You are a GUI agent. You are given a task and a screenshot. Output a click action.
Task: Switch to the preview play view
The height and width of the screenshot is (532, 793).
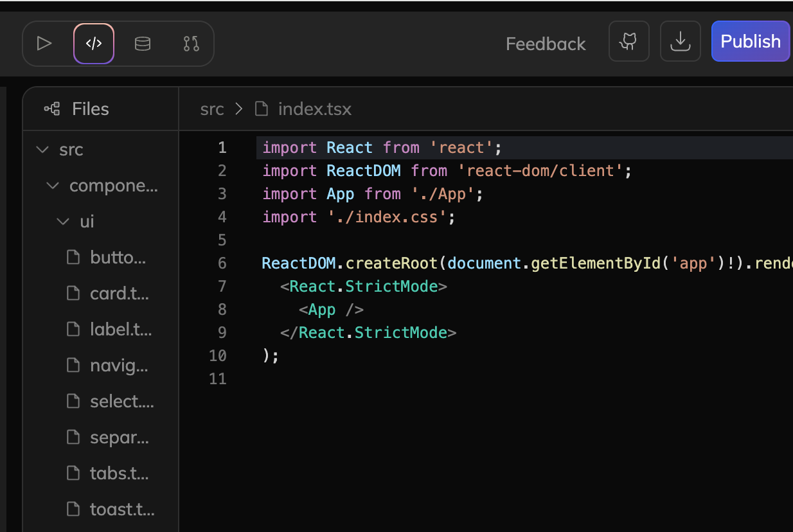point(44,44)
